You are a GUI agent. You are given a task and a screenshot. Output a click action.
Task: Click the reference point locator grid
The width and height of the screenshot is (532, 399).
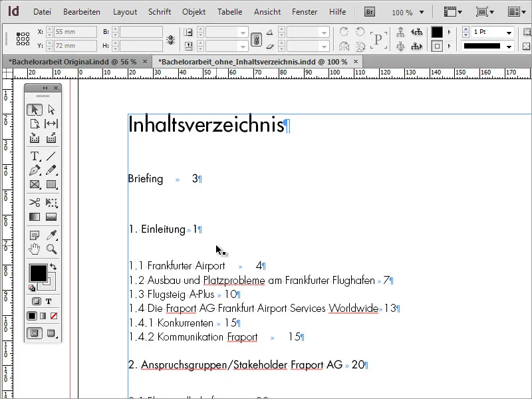click(23, 39)
